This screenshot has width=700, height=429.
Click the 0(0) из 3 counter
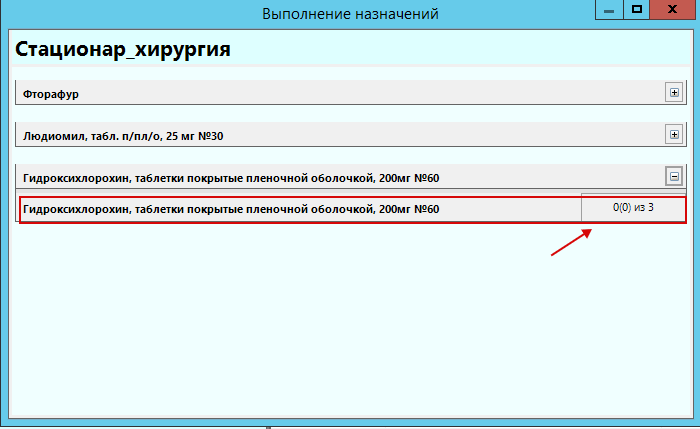pos(633,208)
